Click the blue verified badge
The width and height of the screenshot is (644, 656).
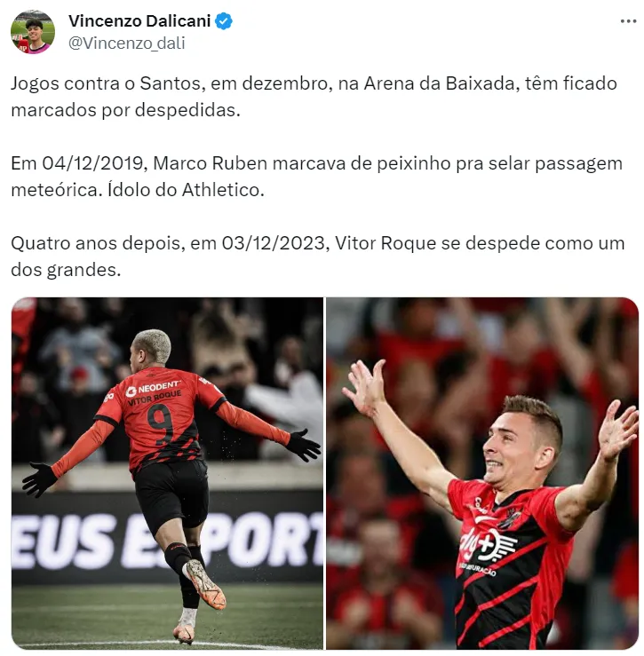pos(224,21)
